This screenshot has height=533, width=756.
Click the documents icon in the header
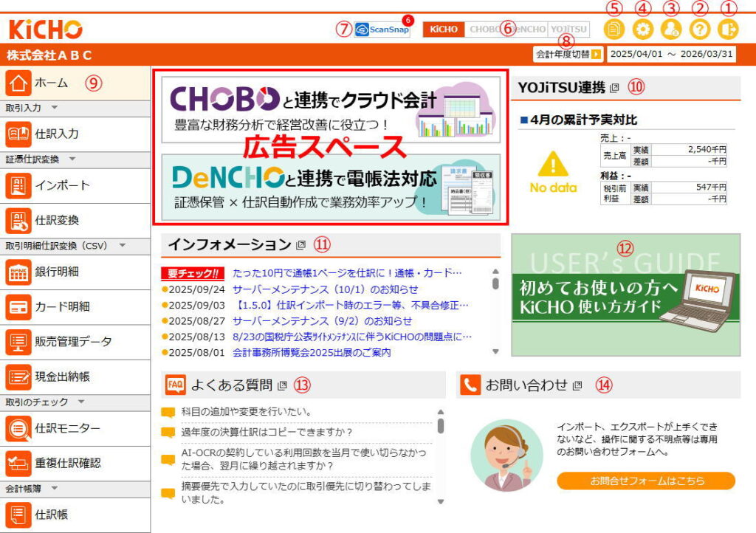click(x=614, y=30)
